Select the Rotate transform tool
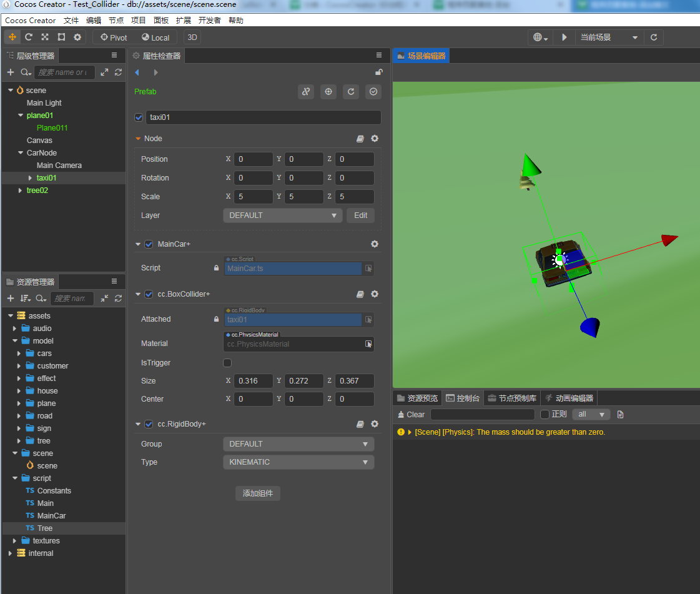 29,37
